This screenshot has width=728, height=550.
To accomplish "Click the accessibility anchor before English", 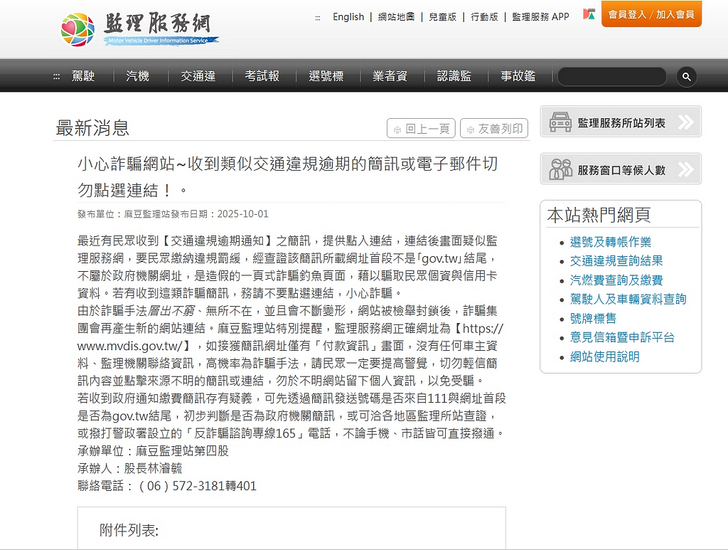I will pos(318,17).
